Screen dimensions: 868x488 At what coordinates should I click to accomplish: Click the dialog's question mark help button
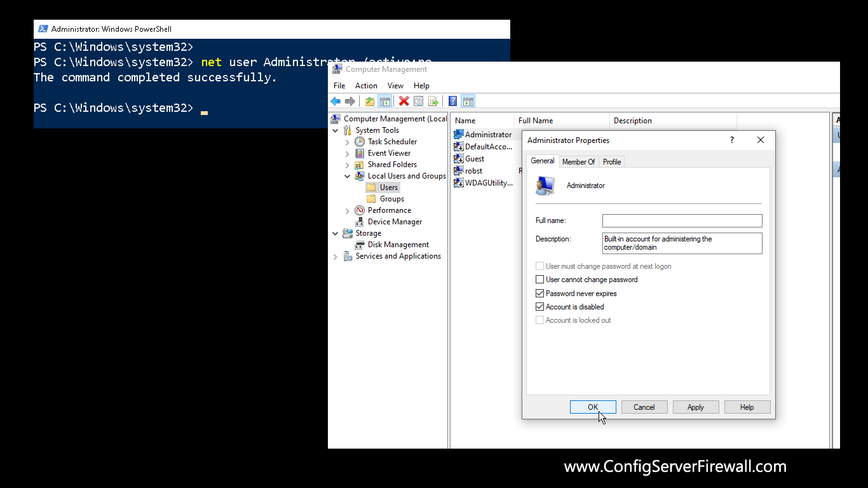click(732, 140)
